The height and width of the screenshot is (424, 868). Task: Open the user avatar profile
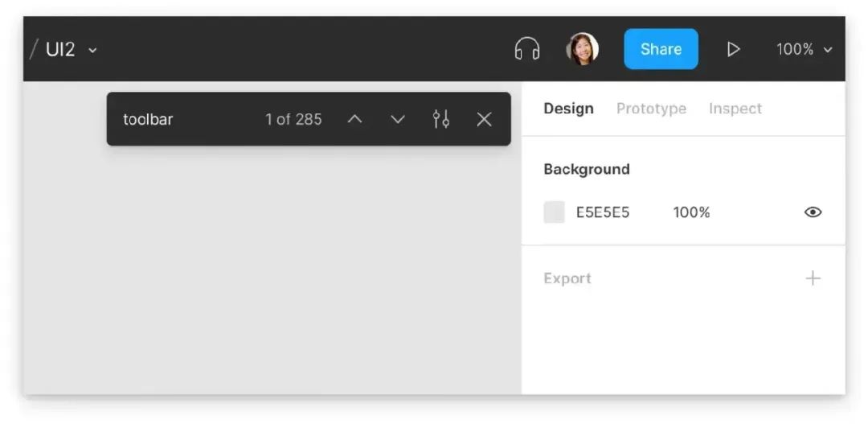583,49
